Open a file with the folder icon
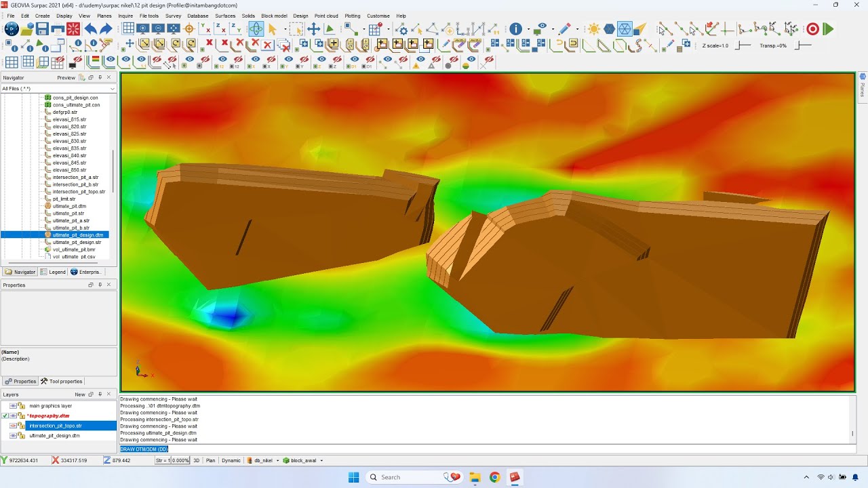Screen dimensions: 868x488 click(27, 28)
